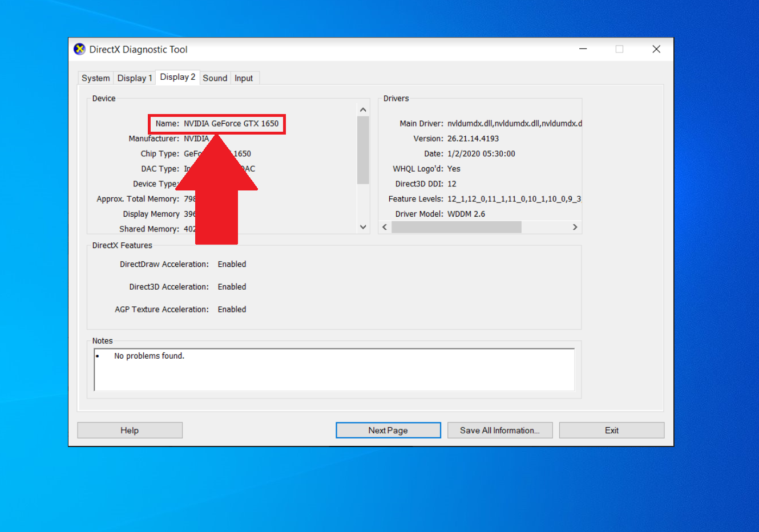Viewport: 759px width, 532px height.
Task: Select the NVIDIA GeForce GTX 1650 name text
Action: tap(231, 124)
